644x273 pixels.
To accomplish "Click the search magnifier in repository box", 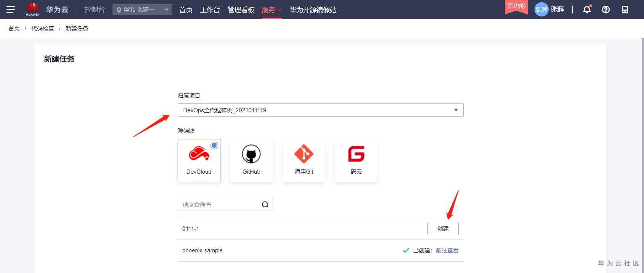I will click(x=265, y=204).
